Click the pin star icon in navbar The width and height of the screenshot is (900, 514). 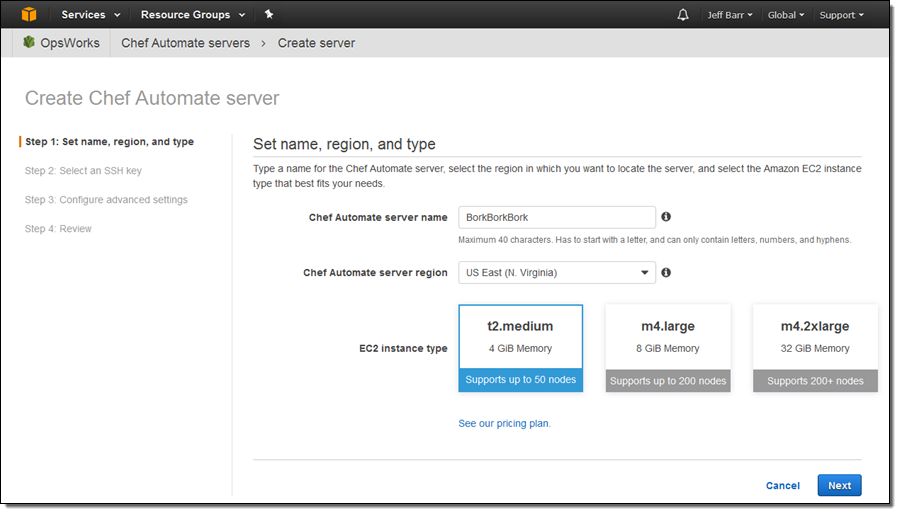point(269,15)
